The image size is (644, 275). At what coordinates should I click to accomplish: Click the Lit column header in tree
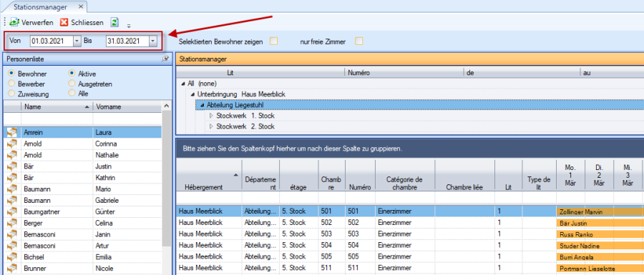tap(260, 73)
